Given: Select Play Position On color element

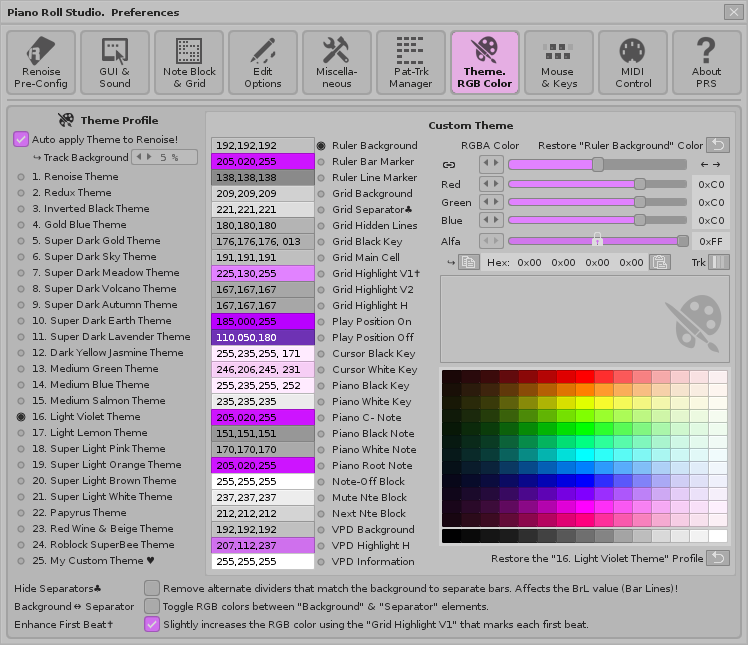Looking at the screenshot, I should click(x=321, y=322).
